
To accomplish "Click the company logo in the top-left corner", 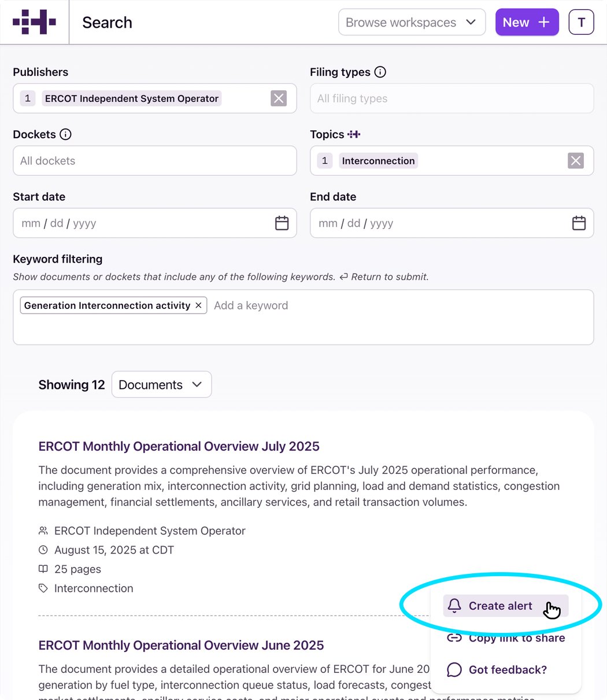I will coord(34,21).
